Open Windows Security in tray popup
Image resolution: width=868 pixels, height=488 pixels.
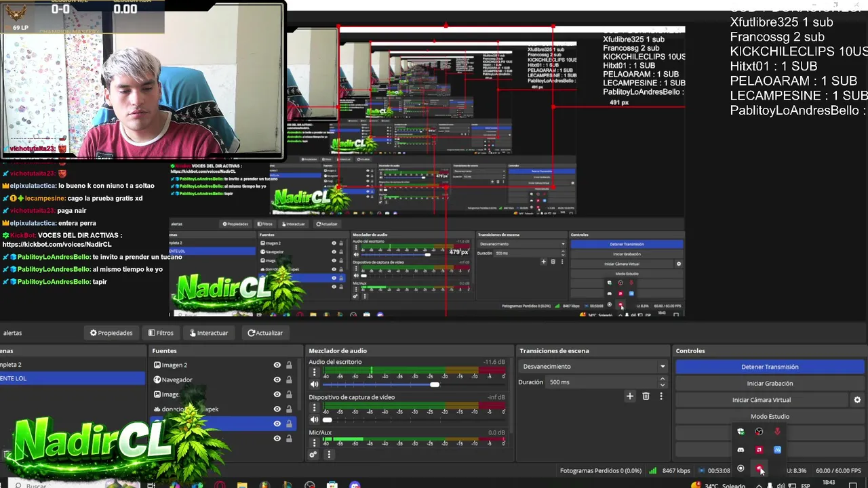[741, 432]
